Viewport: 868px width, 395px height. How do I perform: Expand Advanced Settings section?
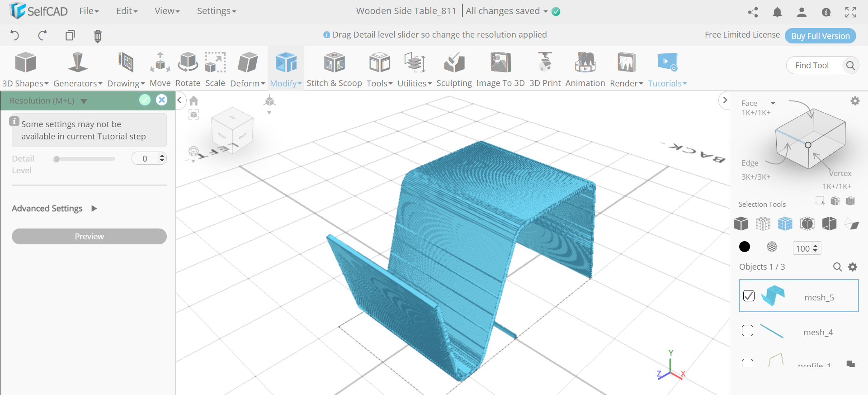pos(54,209)
